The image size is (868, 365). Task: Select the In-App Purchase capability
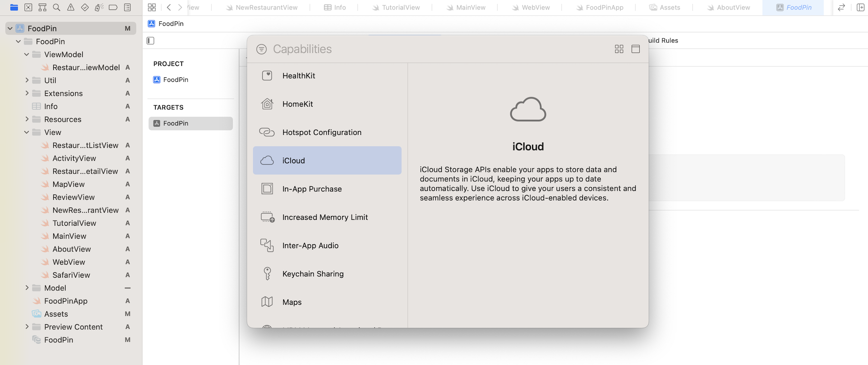(327, 189)
